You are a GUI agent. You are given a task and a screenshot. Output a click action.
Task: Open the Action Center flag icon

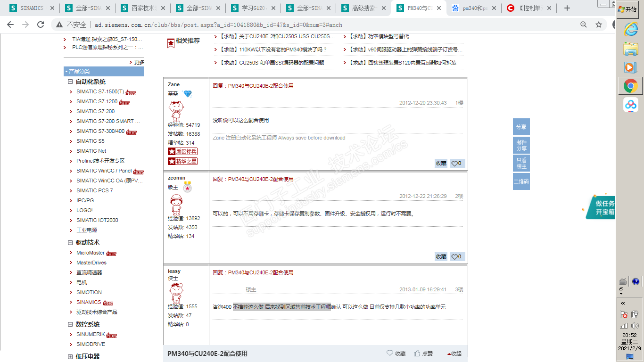pyautogui.click(x=624, y=314)
